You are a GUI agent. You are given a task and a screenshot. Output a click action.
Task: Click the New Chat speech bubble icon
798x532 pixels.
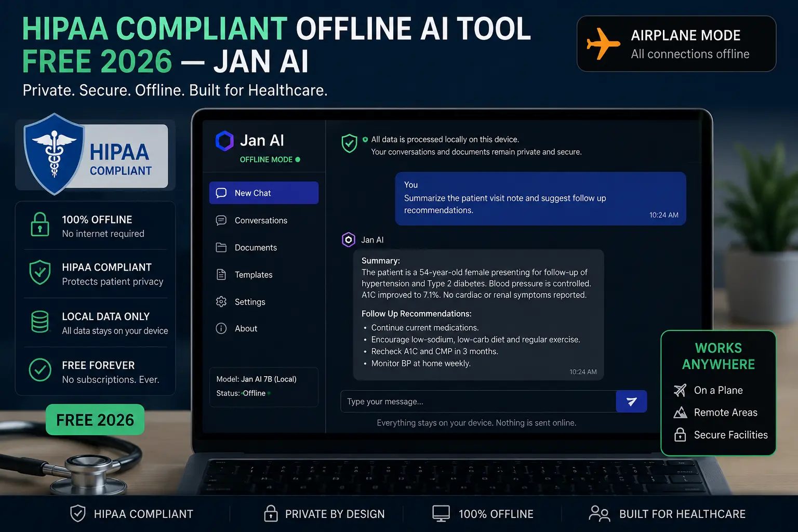click(221, 193)
